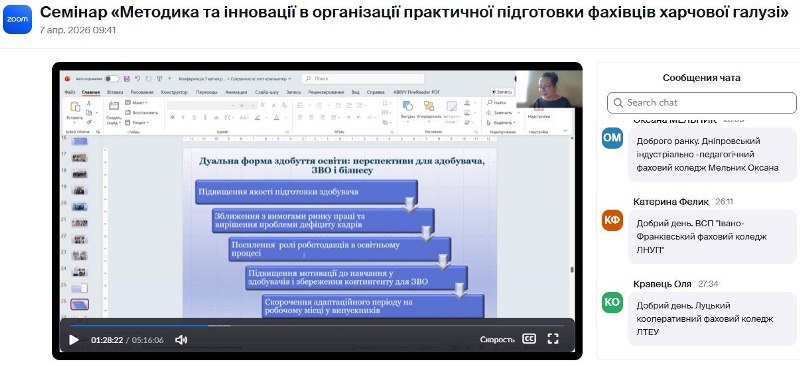Click the Search chat input field

click(702, 103)
